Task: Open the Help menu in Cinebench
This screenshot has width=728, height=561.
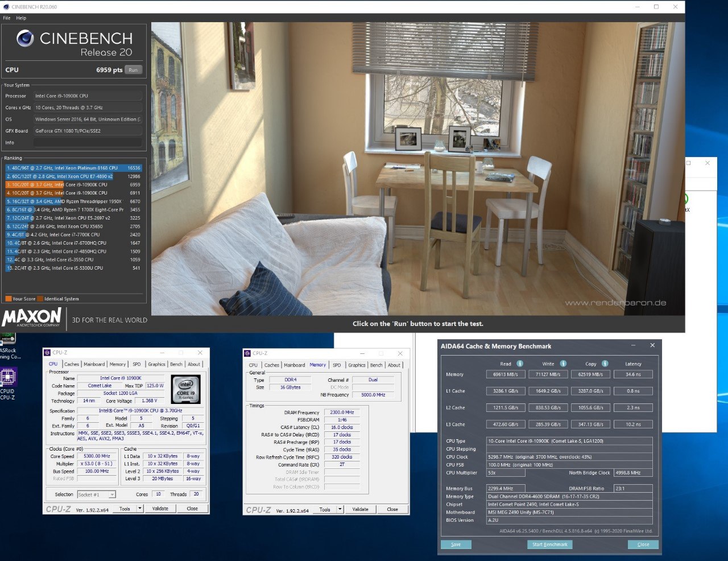Action: [21, 18]
